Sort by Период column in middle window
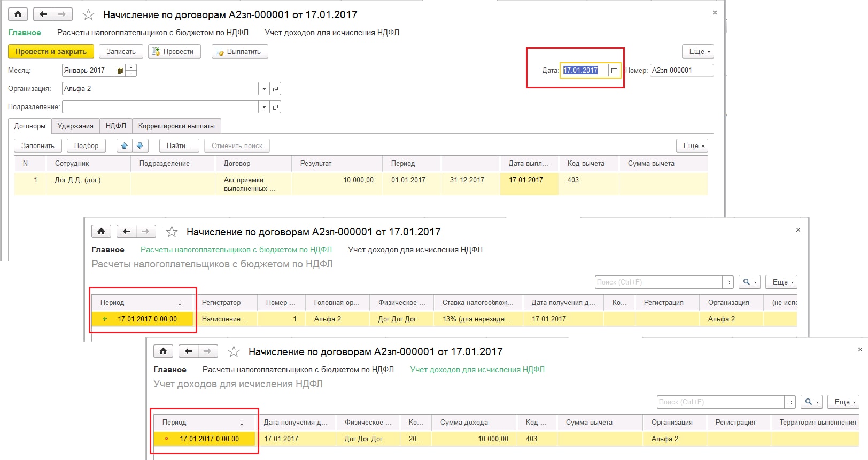The width and height of the screenshot is (868, 460). [141, 303]
